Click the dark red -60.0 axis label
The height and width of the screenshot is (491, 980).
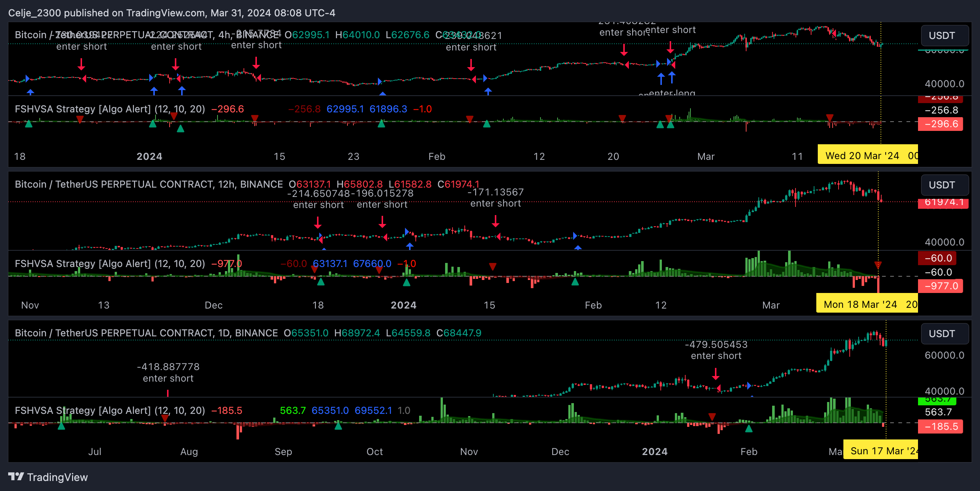coord(937,258)
